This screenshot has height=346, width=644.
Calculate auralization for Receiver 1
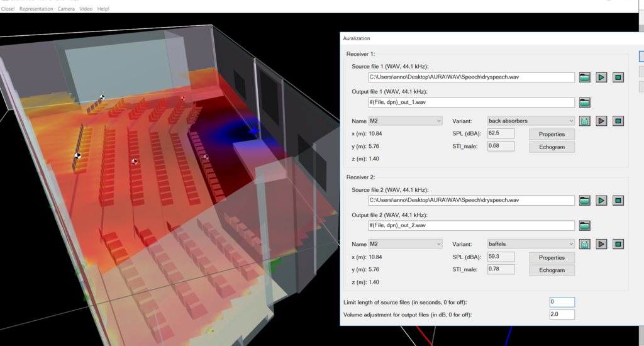coord(585,121)
